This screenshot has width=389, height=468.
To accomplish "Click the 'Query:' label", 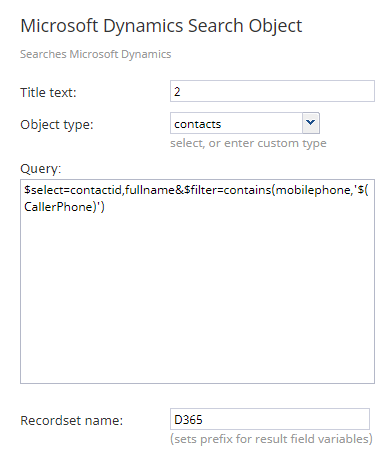I will tap(41, 169).
